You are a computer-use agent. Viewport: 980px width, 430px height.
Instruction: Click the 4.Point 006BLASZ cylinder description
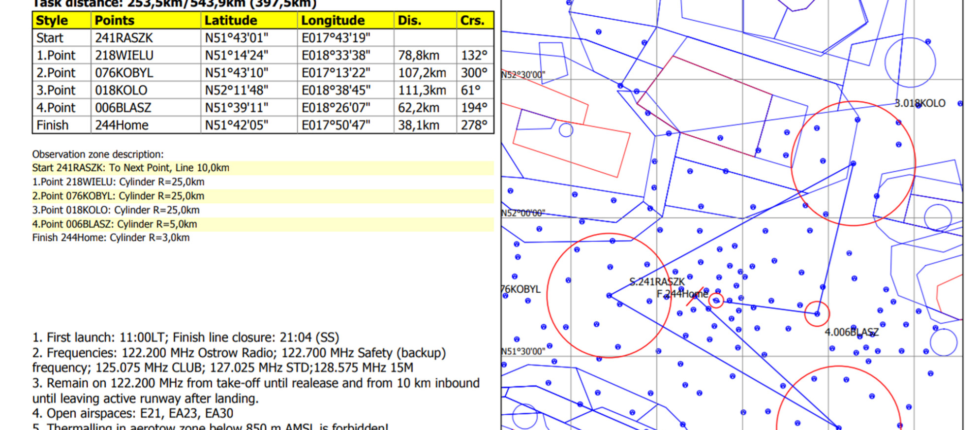coord(115,224)
